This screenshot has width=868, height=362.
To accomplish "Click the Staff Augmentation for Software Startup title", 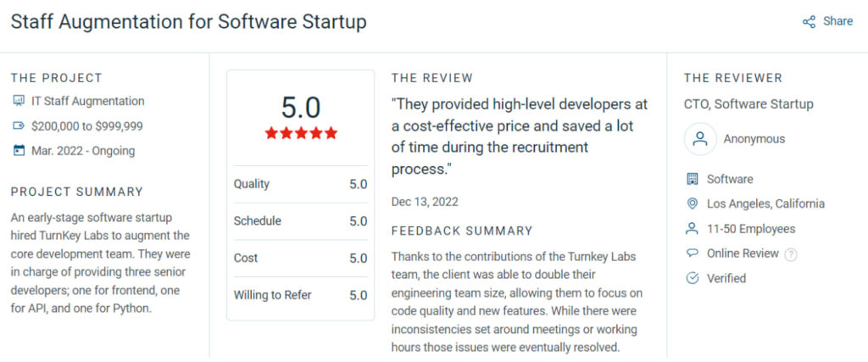I will [188, 22].
